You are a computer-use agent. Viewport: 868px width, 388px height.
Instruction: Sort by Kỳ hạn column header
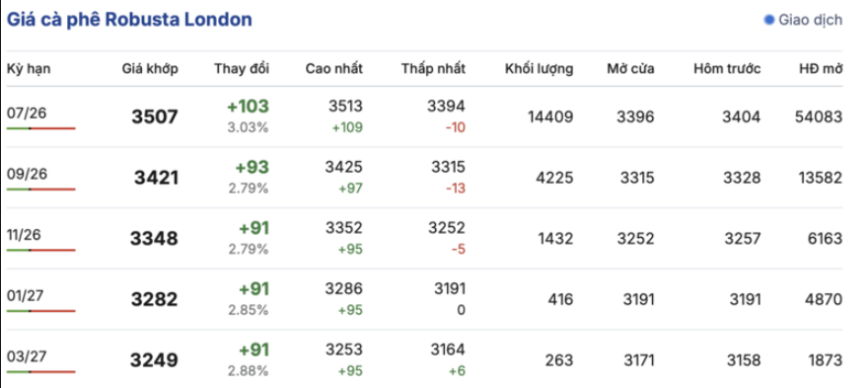(x=29, y=69)
